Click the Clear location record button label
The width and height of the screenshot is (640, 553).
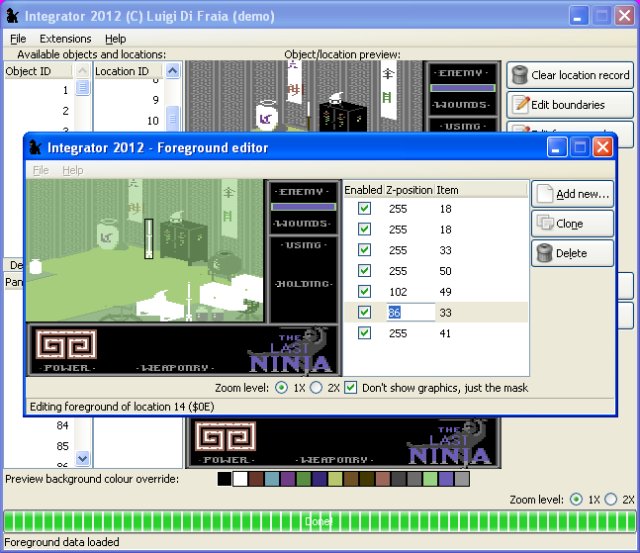580,75
